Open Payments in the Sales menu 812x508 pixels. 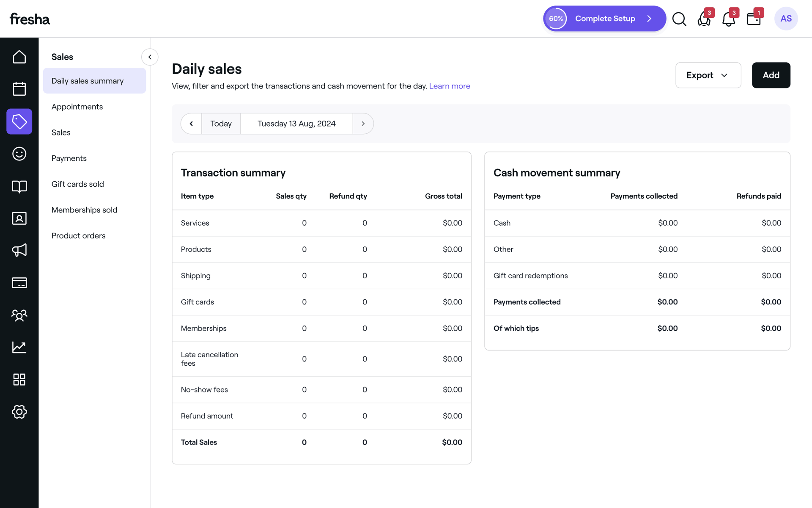94,158
